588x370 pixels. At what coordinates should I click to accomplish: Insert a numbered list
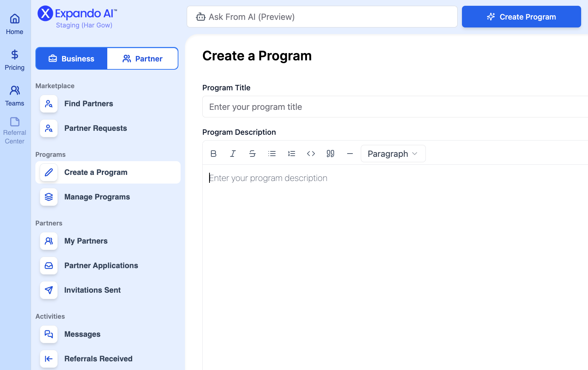(291, 154)
